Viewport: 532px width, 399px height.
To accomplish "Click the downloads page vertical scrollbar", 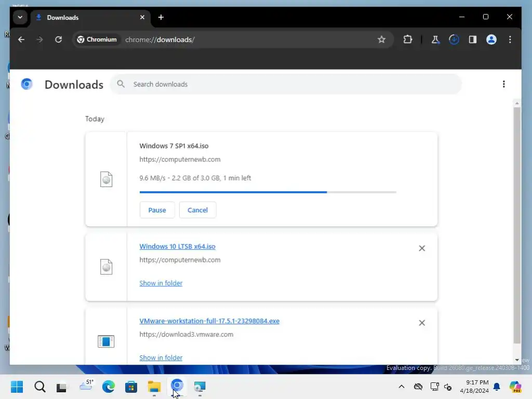I will click(x=517, y=225).
